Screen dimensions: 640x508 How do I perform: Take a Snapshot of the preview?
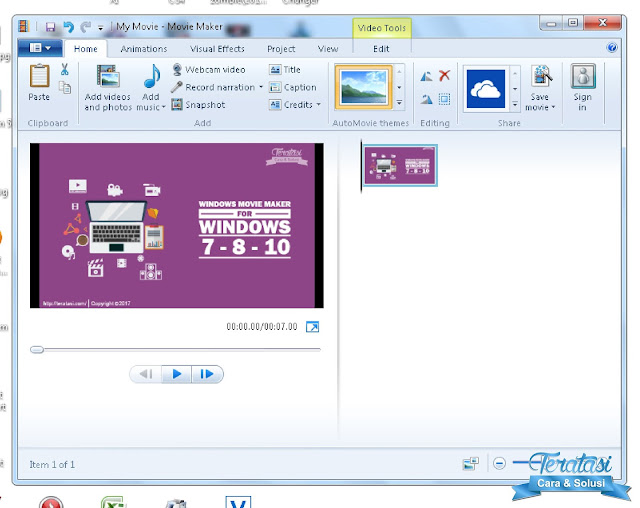(x=198, y=105)
